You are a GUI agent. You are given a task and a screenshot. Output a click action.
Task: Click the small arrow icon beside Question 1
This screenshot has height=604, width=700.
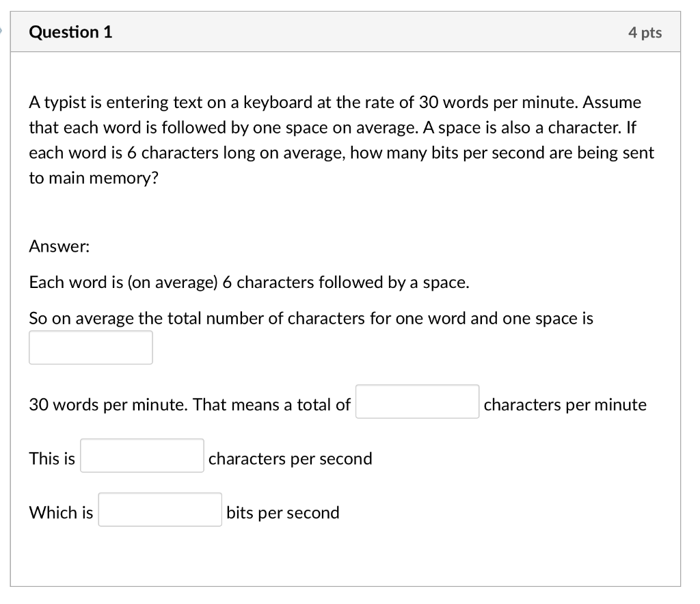click(x=1, y=31)
